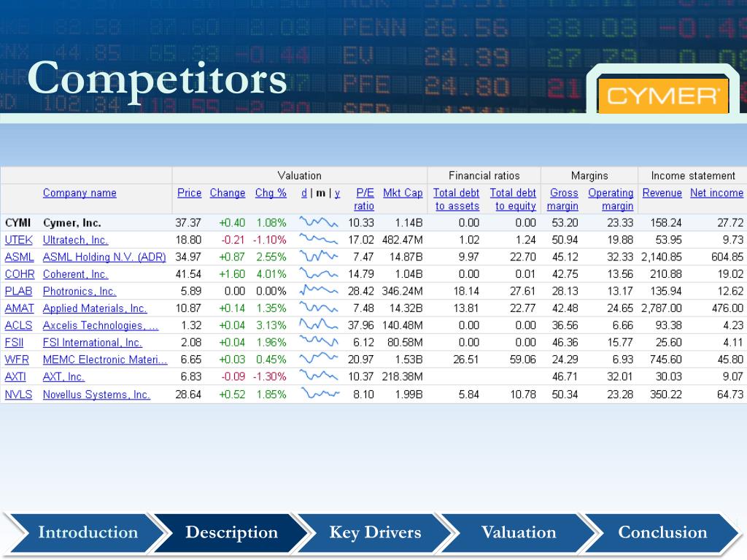The image size is (747, 560).
Task: Open Photronics, Inc. company link
Action: 80,292
